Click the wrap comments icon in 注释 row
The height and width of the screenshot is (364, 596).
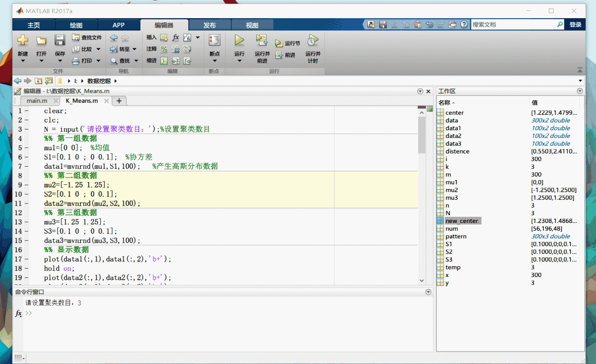pos(187,49)
